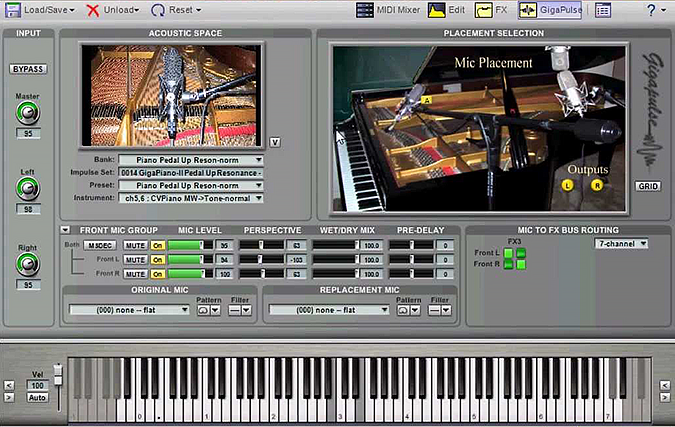Screen dimensions: 675x427
Task: Toggle Front R second FX3 routing square
Action: coord(521,264)
